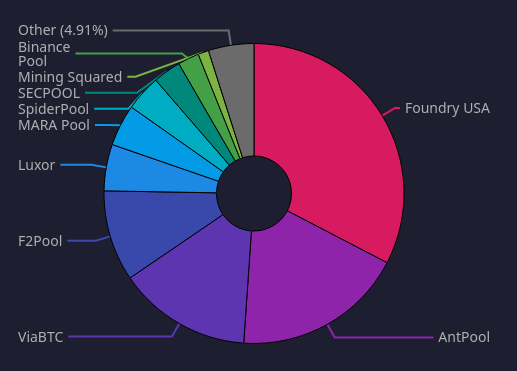Image resolution: width=517 pixels, height=371 pixels.
Task: Click the AntPool label text
Action: coord(464,337)
